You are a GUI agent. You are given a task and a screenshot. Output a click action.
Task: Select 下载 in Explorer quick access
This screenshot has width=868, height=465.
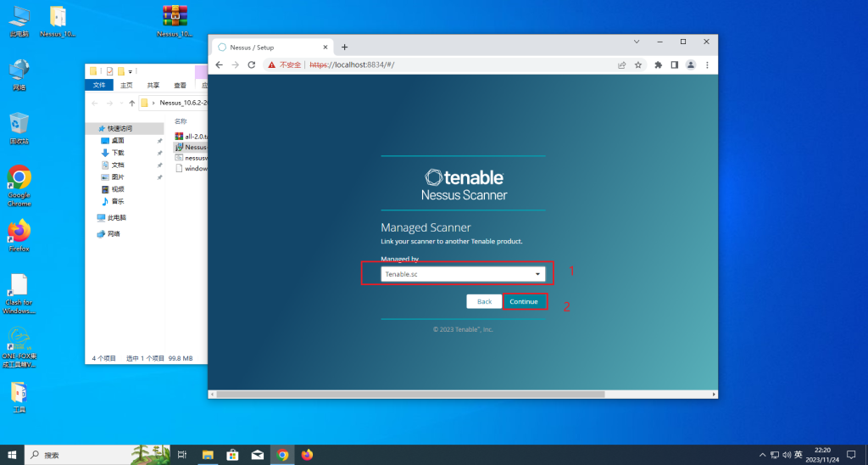point(118,153)
